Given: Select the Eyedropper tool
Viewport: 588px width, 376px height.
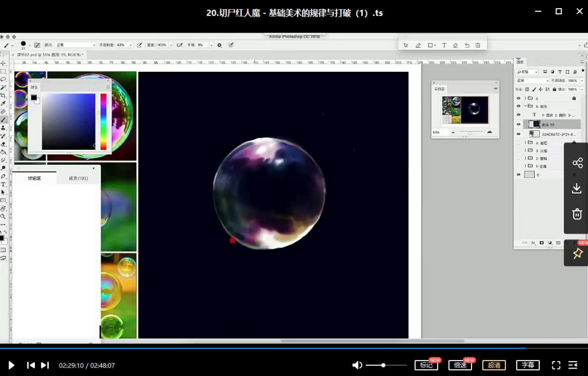Looking at the screenshot, I should coord(3,103).
